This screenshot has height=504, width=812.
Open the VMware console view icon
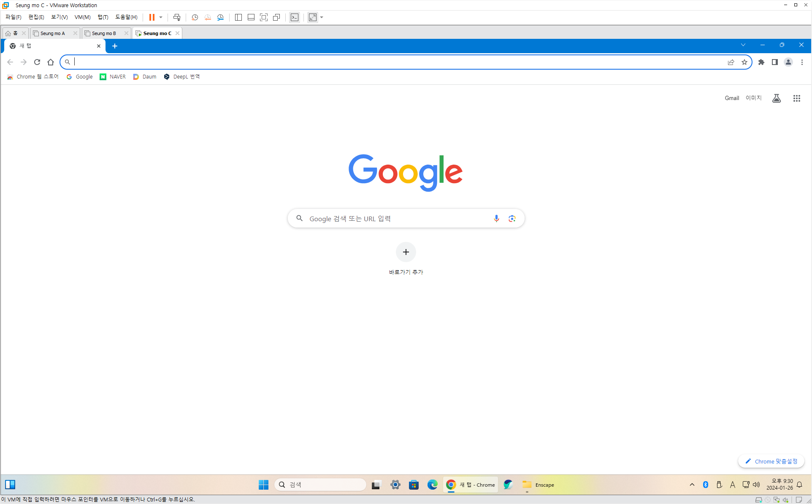click(295, 17)
